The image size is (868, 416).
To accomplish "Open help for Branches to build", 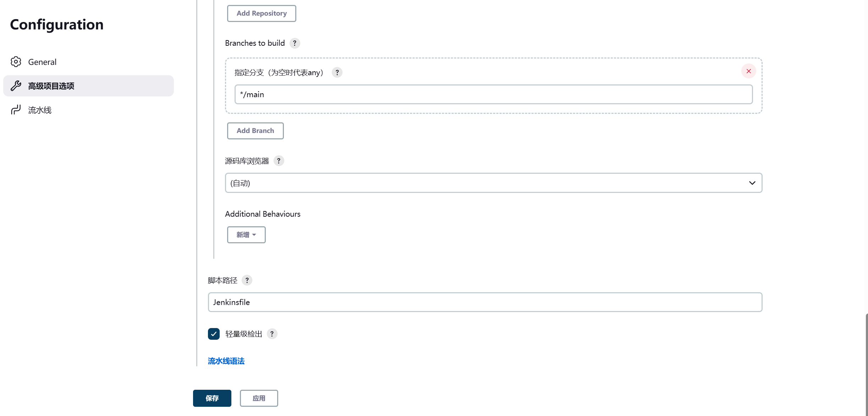I will click(x=295, y=43).
